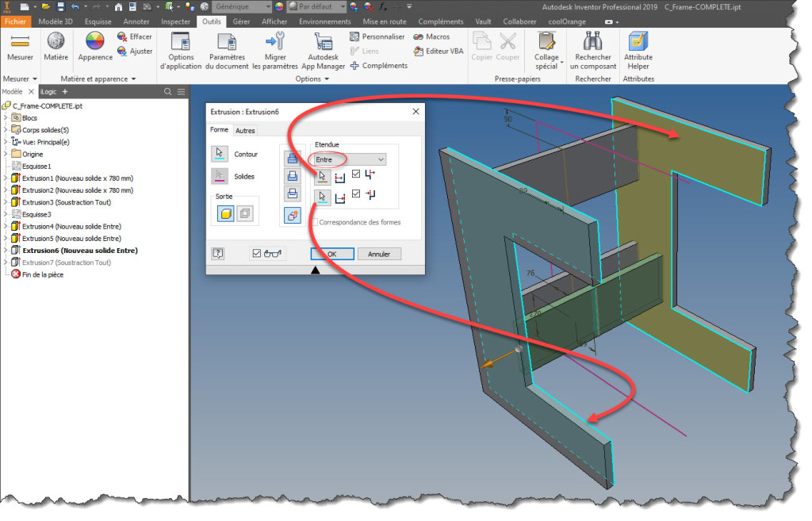Image resolution: width=812 pixels, height=521 pixels.
Task: Check the preview glasses box near OK
Action: click(257, 254)
